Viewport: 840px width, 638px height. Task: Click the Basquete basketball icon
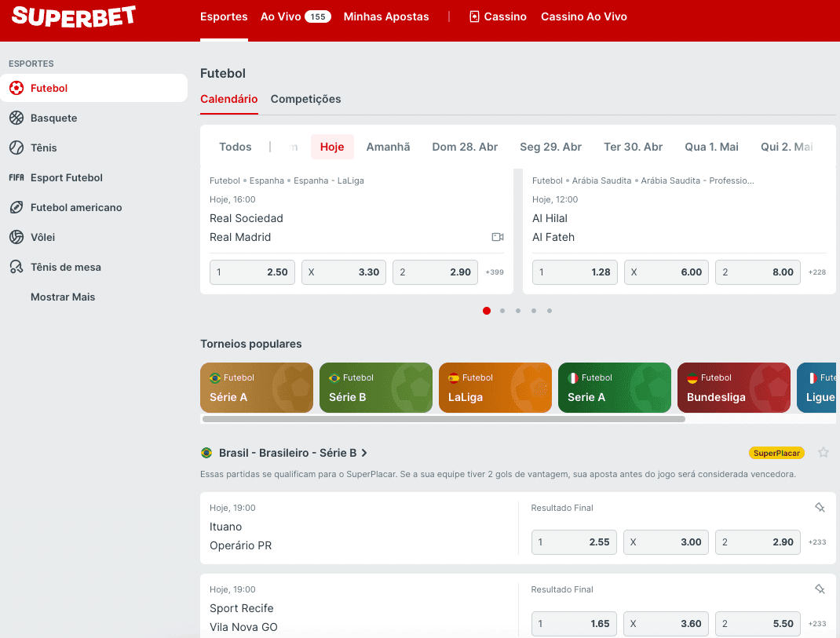16,118
